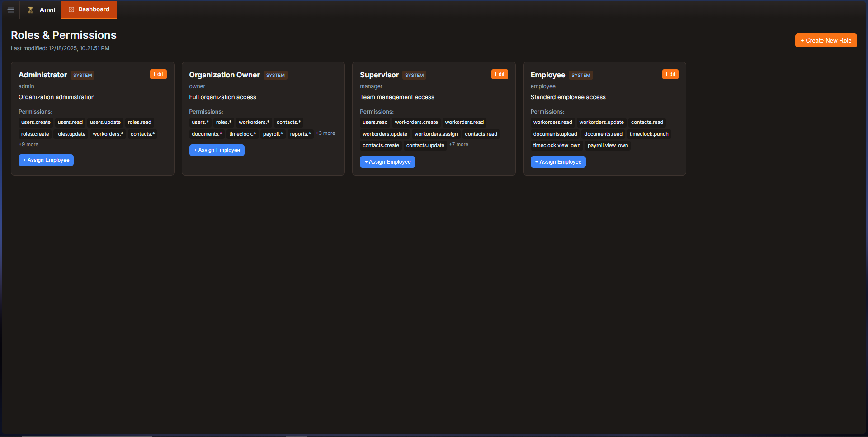Expand the +3 more permissions on Organization Owner

(325, 133)
